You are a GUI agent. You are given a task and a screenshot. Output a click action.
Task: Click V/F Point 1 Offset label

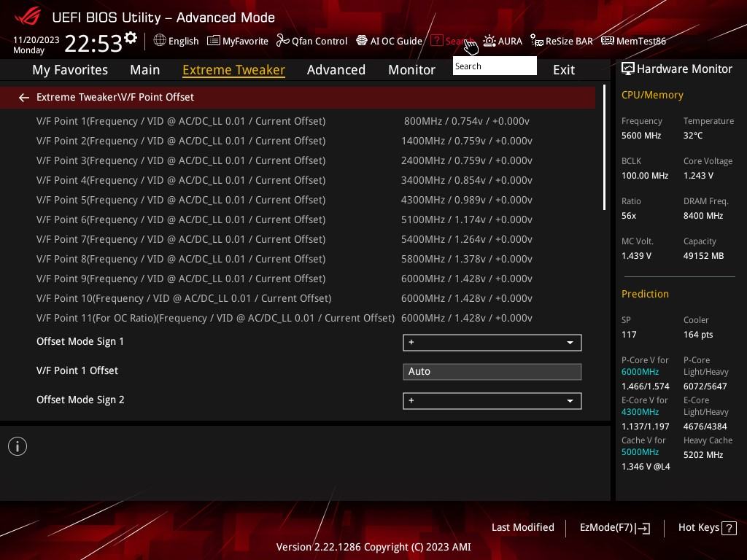pyautogui.click(x=77, y=370)
